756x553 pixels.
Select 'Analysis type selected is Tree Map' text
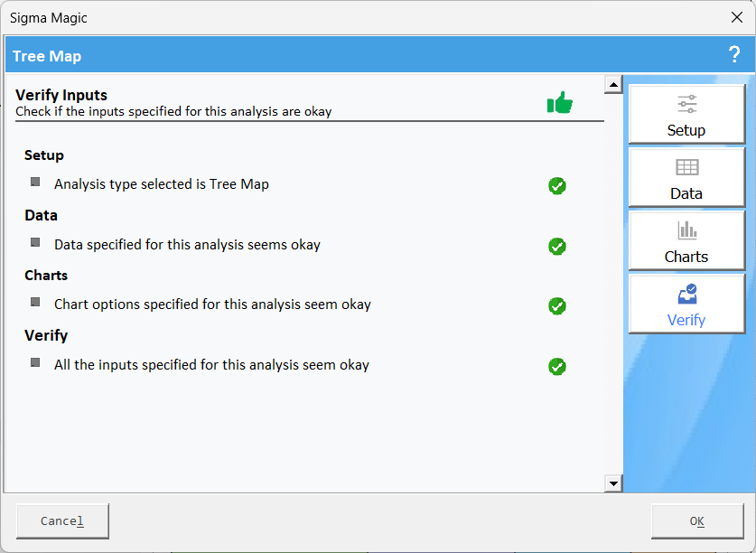[x=162, y=184]
